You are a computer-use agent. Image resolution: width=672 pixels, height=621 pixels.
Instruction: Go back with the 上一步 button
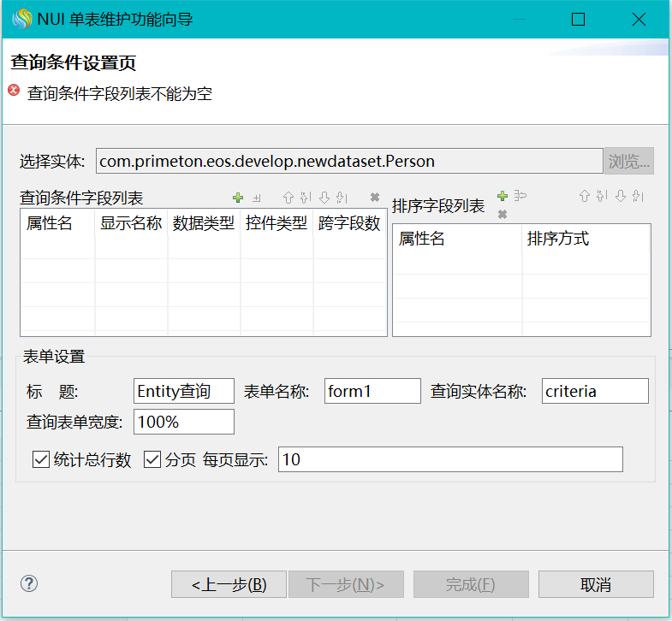coord(228,585)
